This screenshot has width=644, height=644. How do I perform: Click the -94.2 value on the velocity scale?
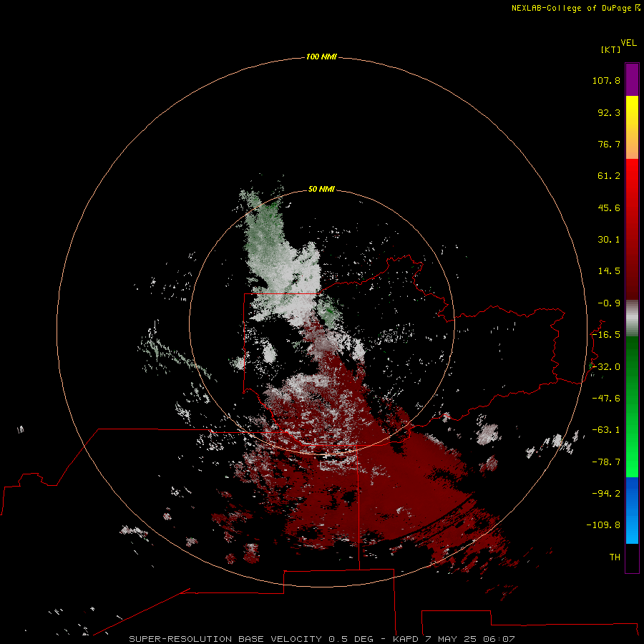pyautogui.click(x=606, y=493)
